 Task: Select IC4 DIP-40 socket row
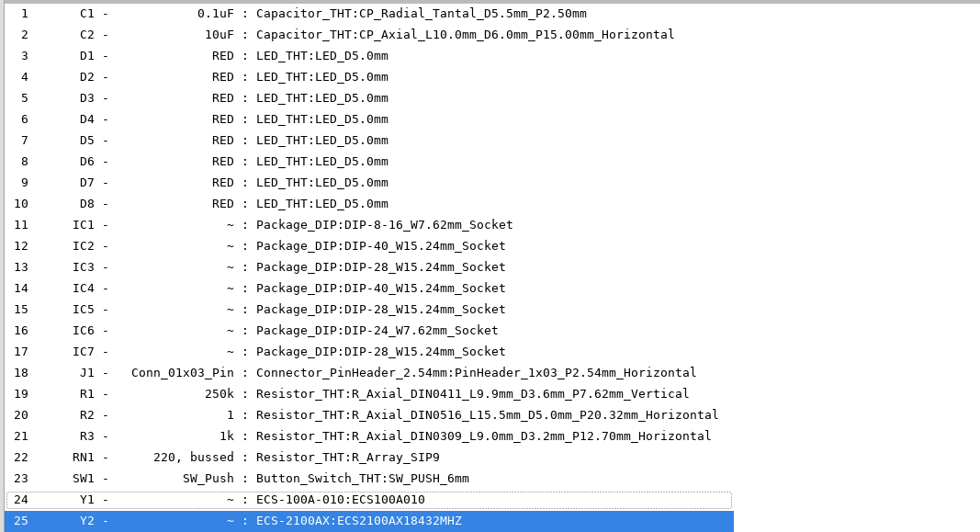point(368,289)
